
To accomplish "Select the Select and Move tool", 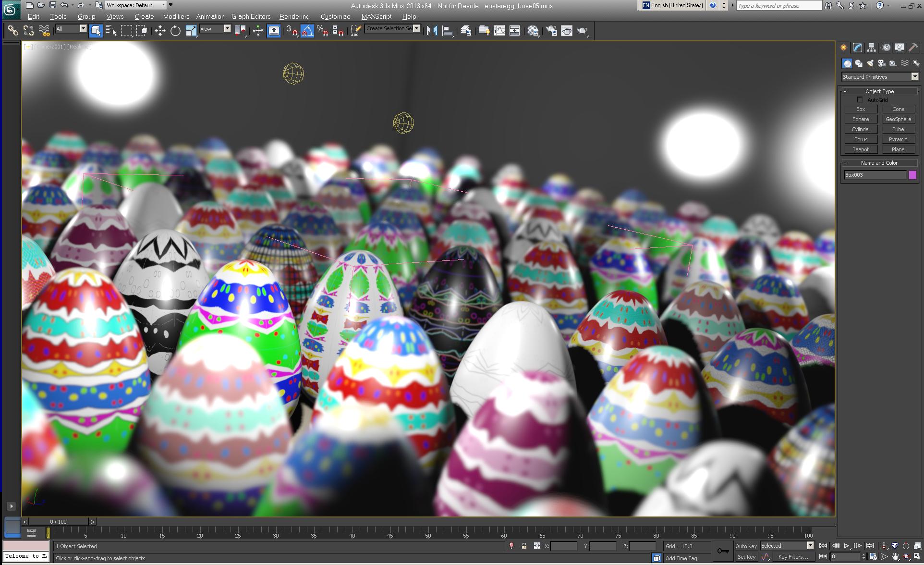I will click(160, 31).
